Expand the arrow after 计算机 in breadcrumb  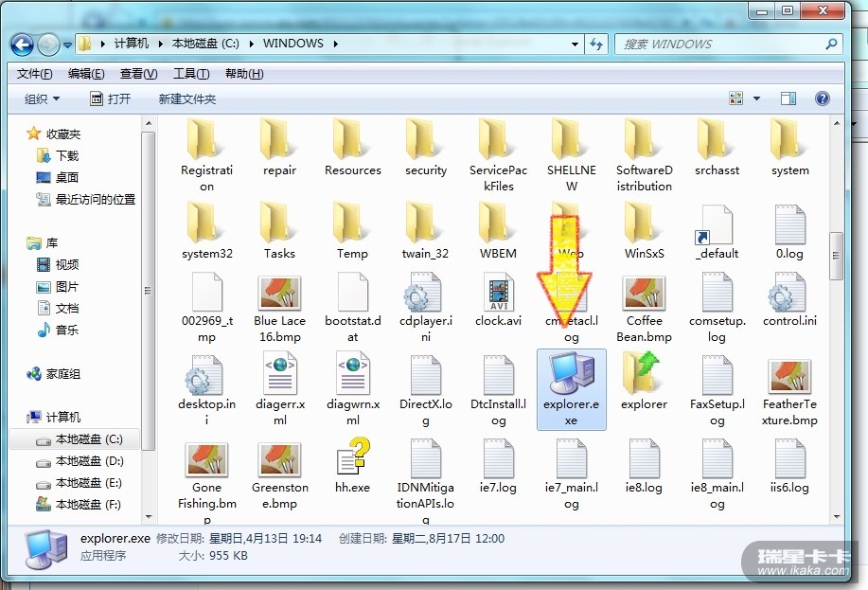coord(160,44)
